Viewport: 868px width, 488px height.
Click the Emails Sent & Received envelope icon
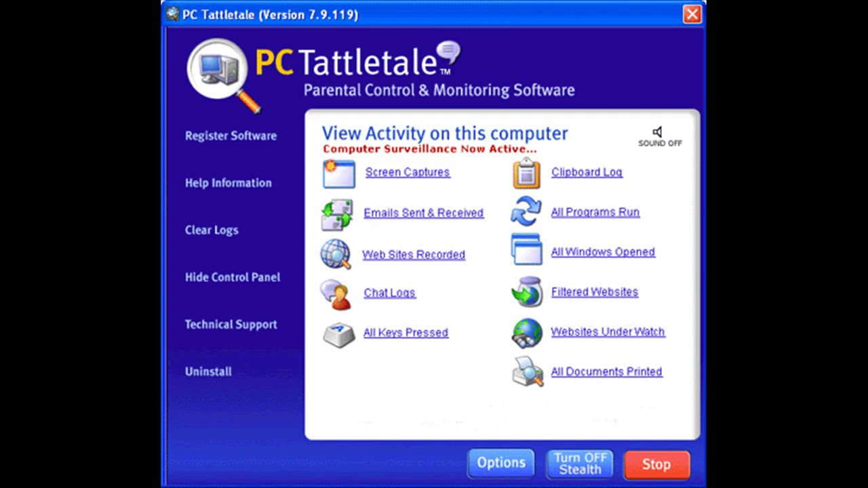coord(337,215)
